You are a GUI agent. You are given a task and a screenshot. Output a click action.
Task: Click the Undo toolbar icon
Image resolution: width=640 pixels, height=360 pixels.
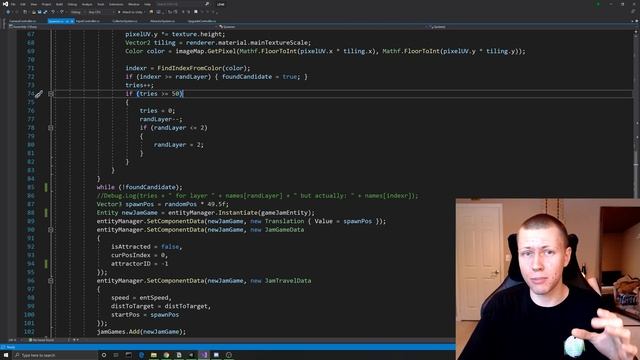pos(53,12)
